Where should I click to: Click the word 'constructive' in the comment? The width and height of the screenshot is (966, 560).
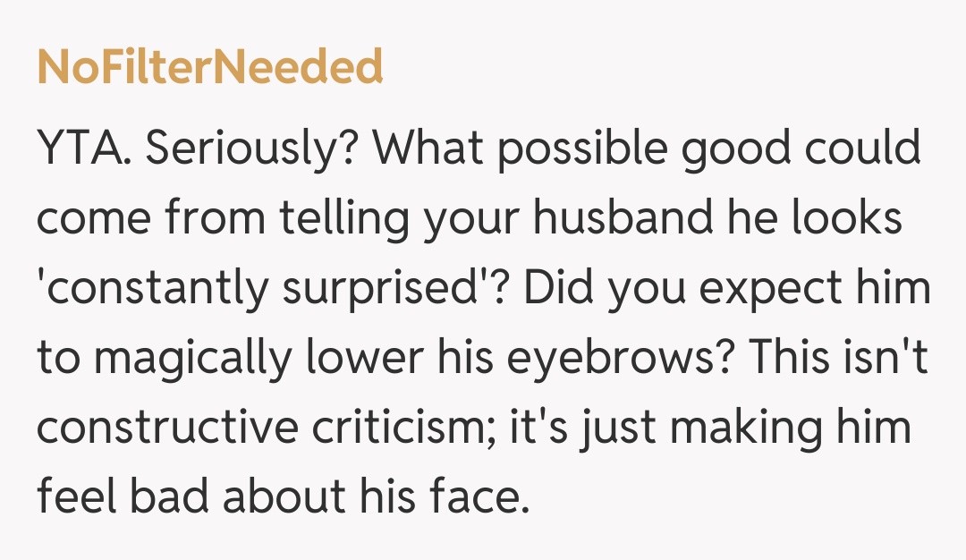pyautogui.click(x=162, y=428)
